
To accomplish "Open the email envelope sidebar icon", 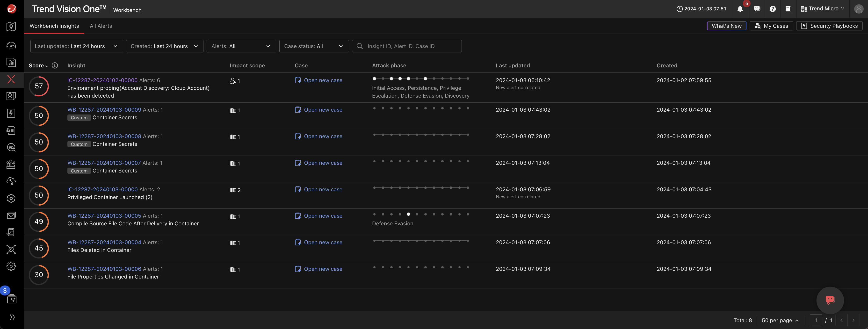I will (11, 215).
